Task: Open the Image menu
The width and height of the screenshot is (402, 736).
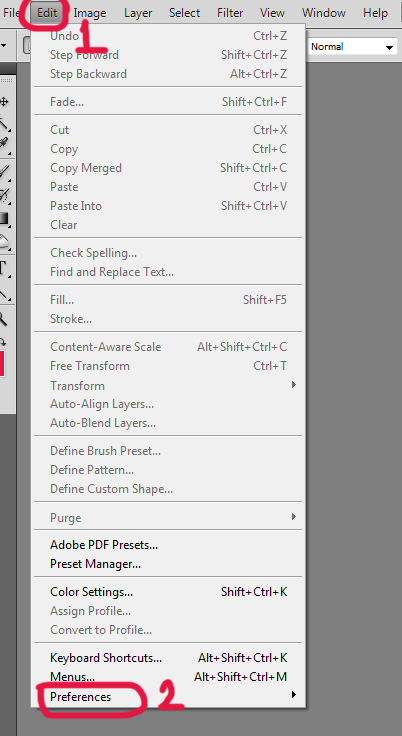Action: tap(90, 13)
